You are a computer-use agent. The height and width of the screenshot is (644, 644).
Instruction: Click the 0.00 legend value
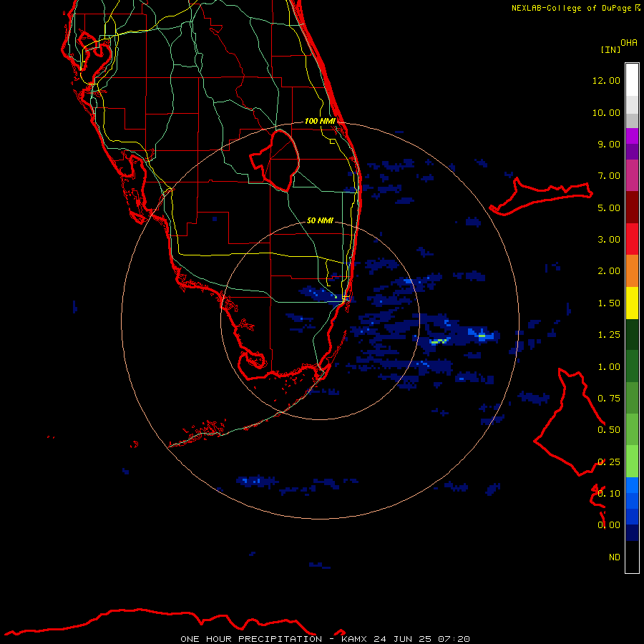coord(609,525)
